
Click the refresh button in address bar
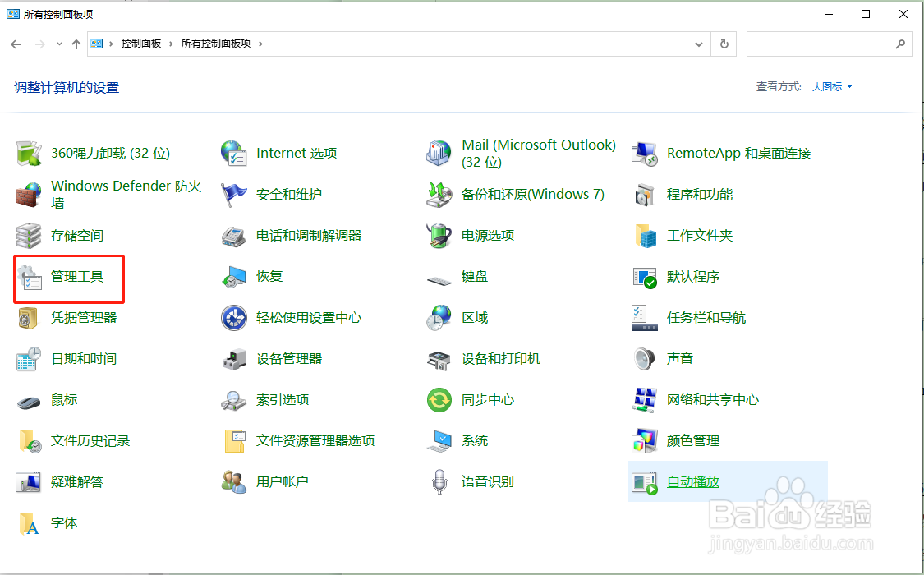(724, 44)
